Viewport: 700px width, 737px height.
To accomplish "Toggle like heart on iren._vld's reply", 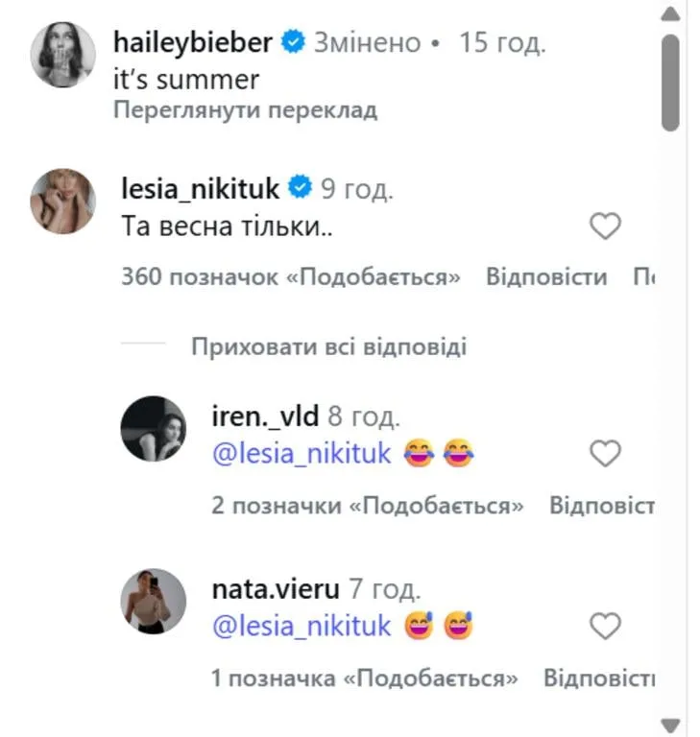I will (x=605, y=454).
